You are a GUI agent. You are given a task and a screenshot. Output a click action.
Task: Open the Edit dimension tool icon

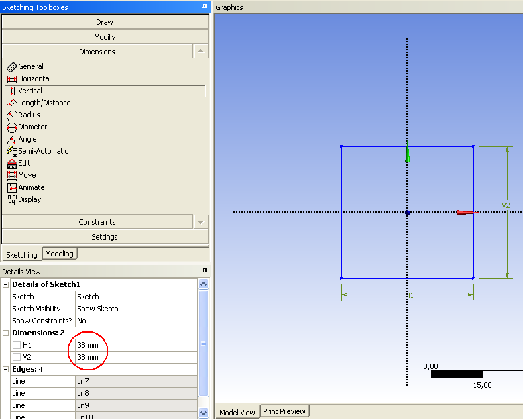point(11,164)
